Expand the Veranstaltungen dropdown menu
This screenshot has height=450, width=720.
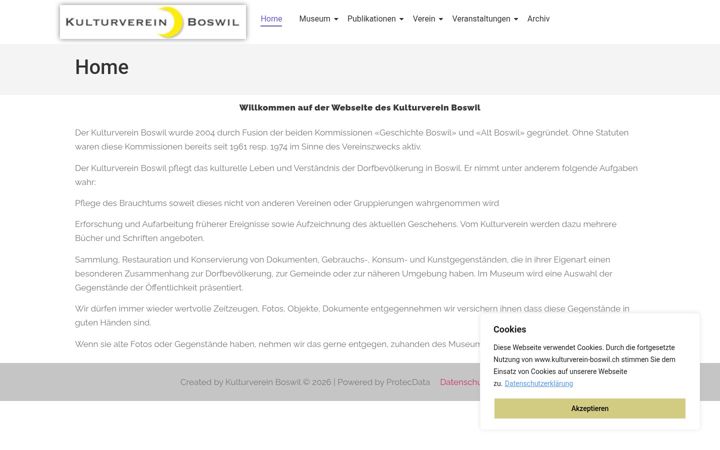(x=485, y=19)
